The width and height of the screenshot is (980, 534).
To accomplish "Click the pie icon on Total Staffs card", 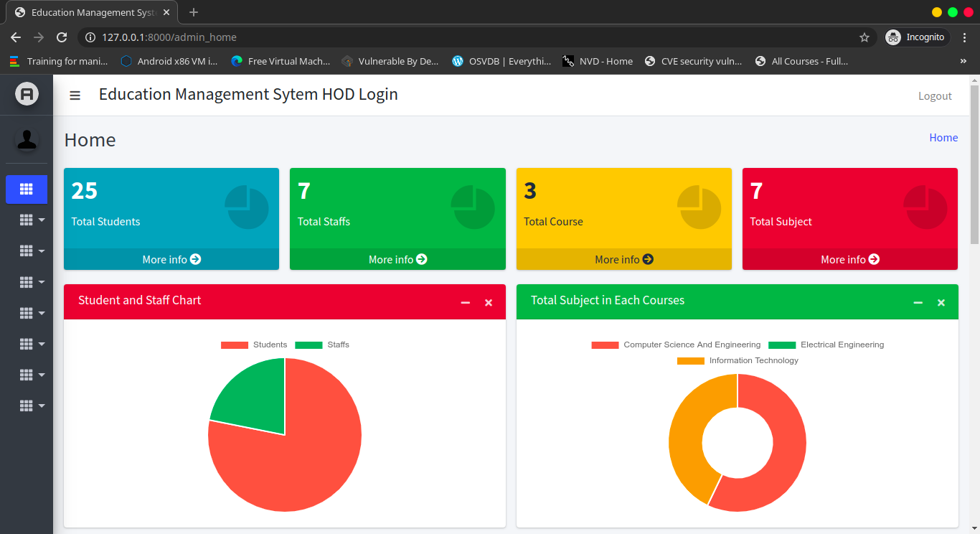I will 473,207.
